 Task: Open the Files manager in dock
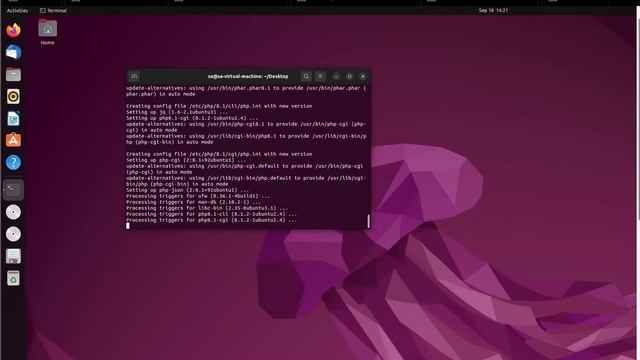(13, 75)
